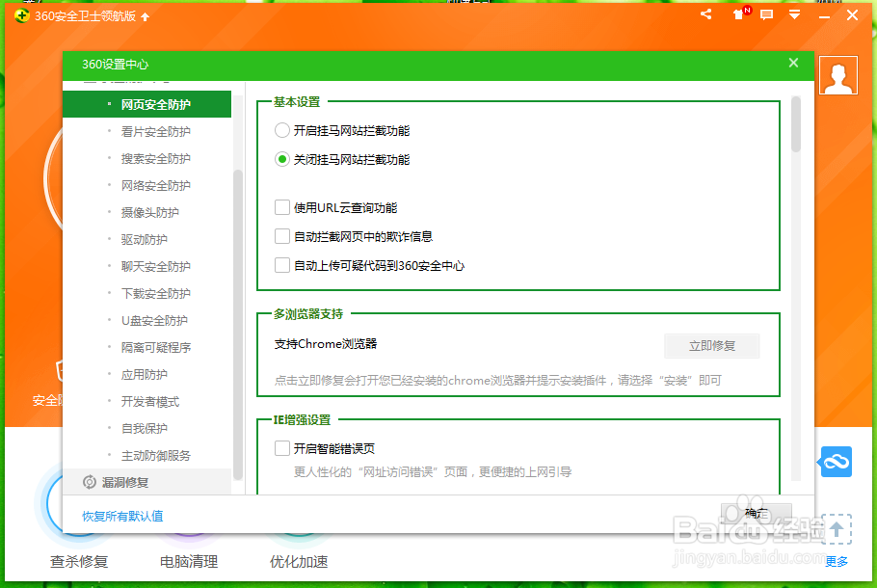Select 开启挂马网站拦截功能 radio button
This screenshot has height=588, width=877.
click(x=281, y=131)
